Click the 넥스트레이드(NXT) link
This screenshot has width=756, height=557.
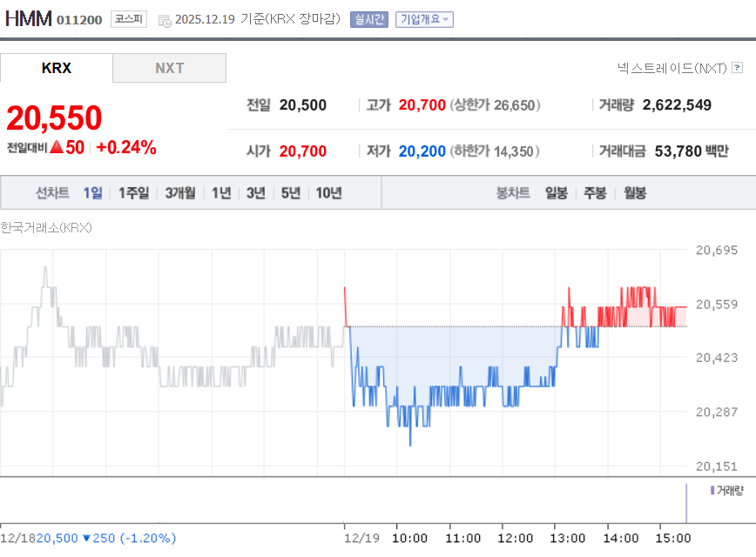[672, 68]
